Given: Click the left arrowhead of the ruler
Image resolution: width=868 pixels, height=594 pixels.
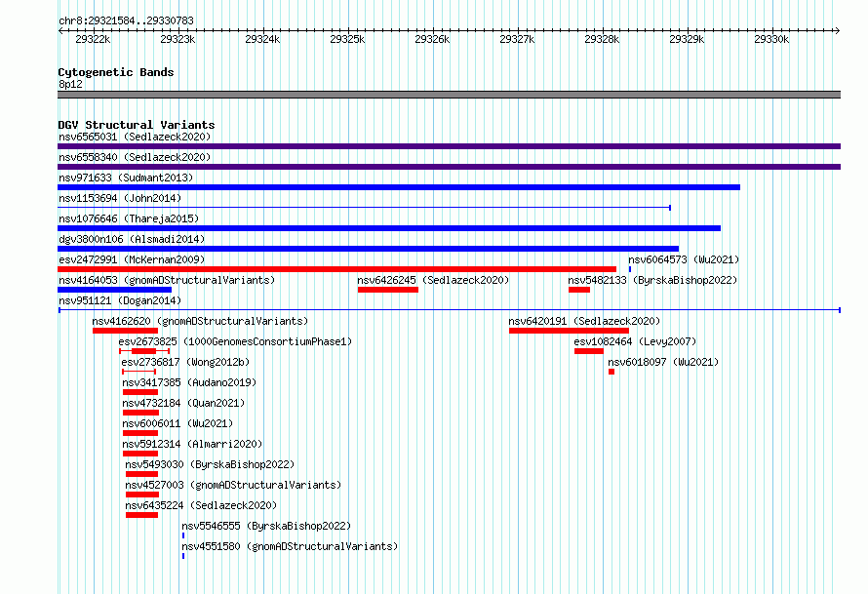Looking at the screenshot, I should click(60, 31).
